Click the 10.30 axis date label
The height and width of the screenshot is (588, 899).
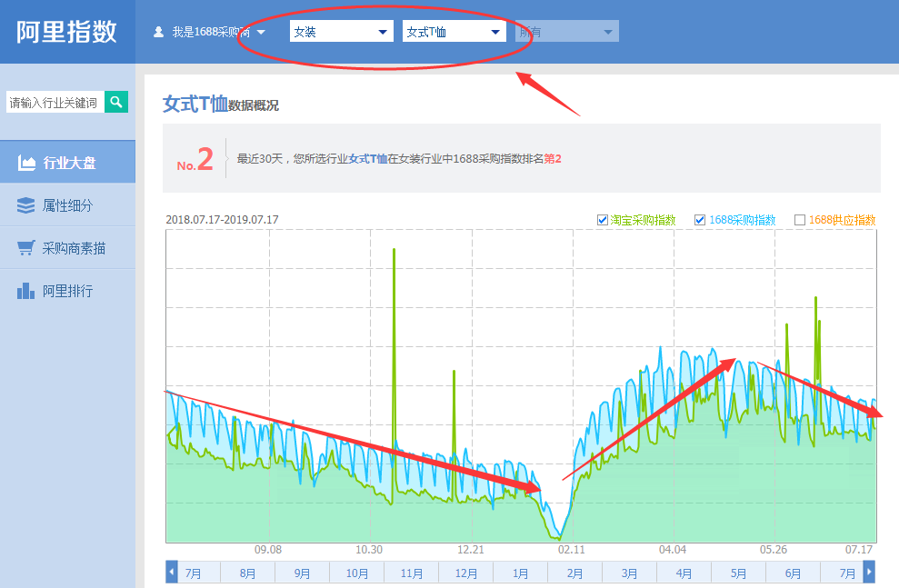pyautogui.click(x=369, y=550)
